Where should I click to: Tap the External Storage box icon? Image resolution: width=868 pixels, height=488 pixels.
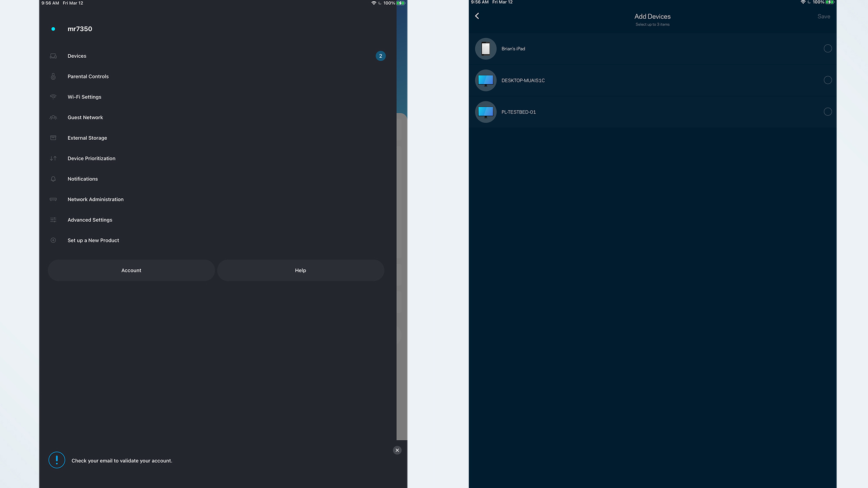pos(53,138)
